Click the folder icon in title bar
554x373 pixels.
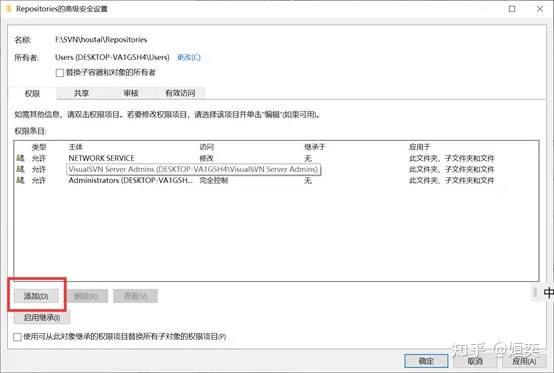click(x=9, y=8)
